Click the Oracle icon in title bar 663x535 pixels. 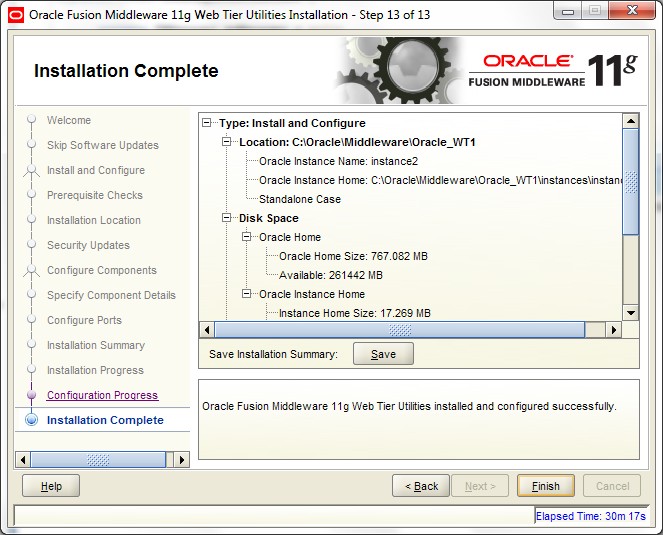tap(16, 15)
